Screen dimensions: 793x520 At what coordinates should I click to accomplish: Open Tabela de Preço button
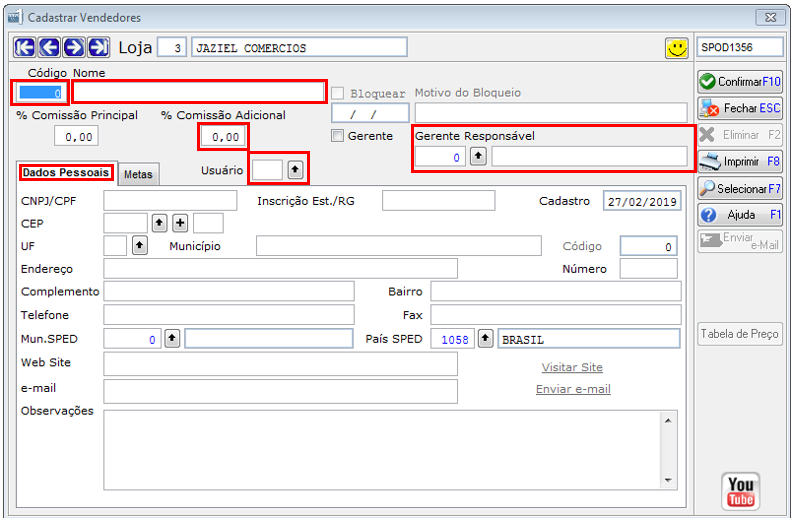(x=739, y=334)
